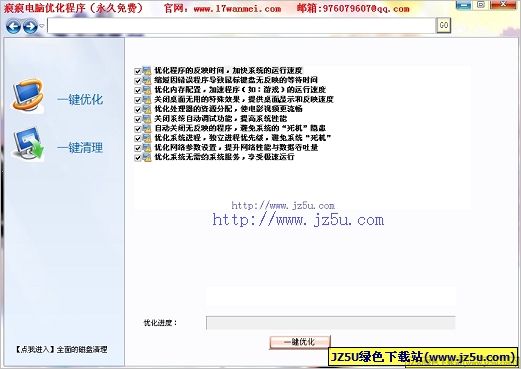Select the 一键清理 sidebar label
The height and width of the screenshot is (369, 521).
click(80, 148)
